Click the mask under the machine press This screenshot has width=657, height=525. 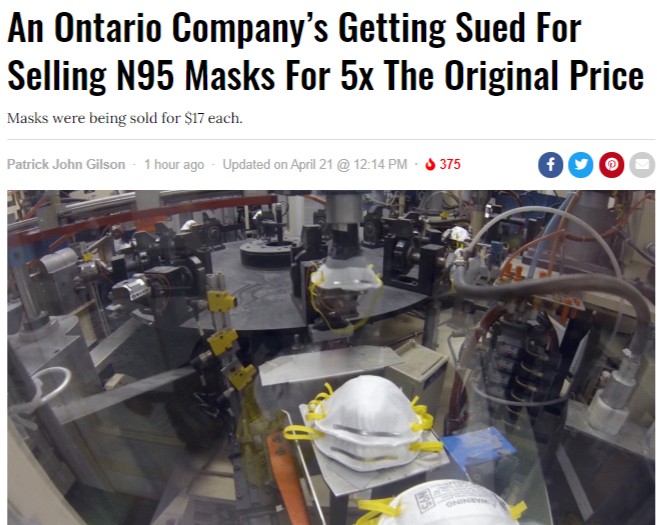pyautogui.click(x=346, y=279)
